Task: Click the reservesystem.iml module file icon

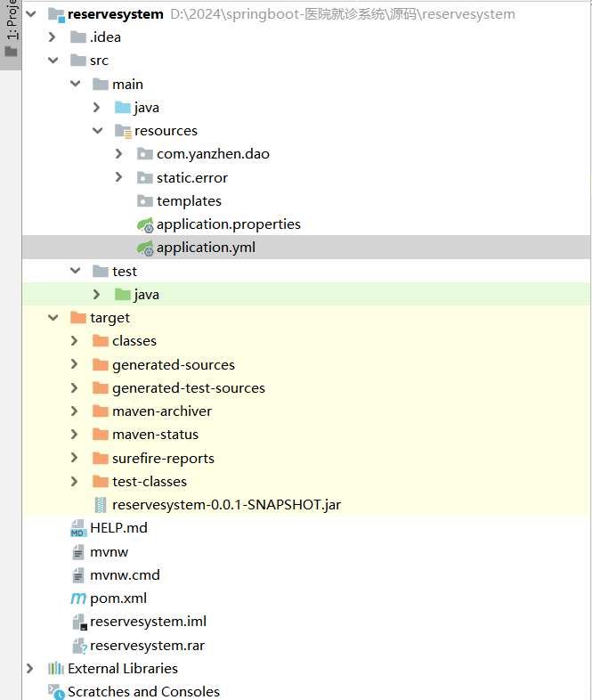Action: pyautogui.click(x=78, y=622)
